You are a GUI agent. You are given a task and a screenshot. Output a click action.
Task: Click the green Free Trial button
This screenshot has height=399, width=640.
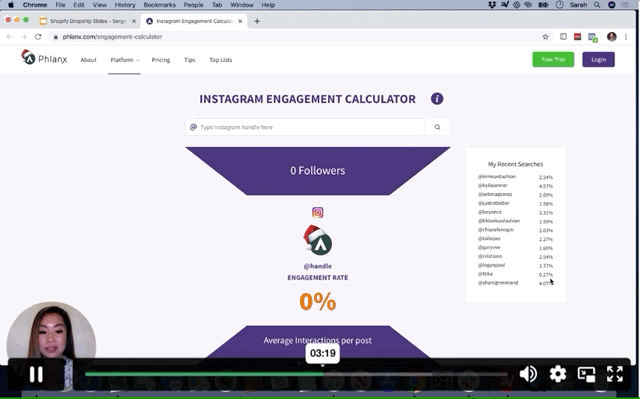tap(553, 60)
